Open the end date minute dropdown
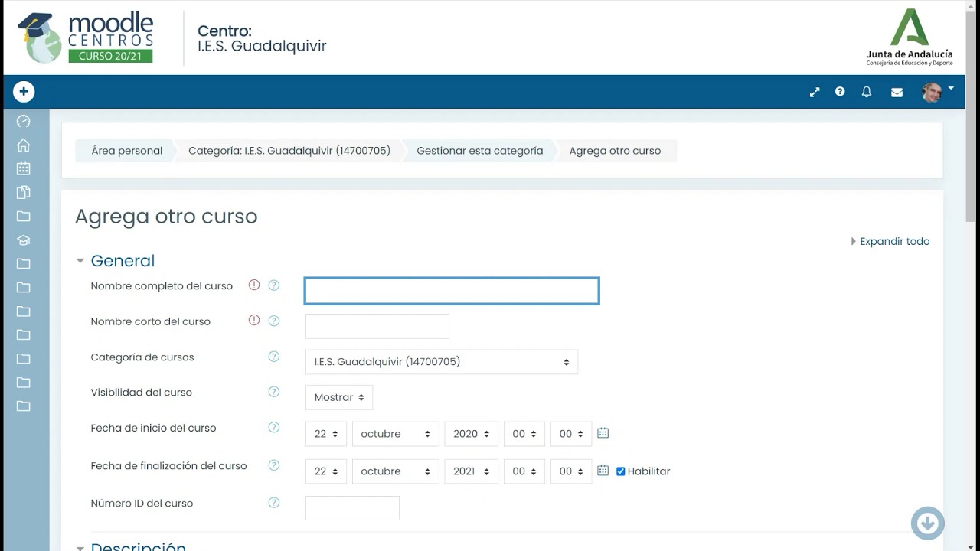The image size is (980, 551). [x=571, y=471]
